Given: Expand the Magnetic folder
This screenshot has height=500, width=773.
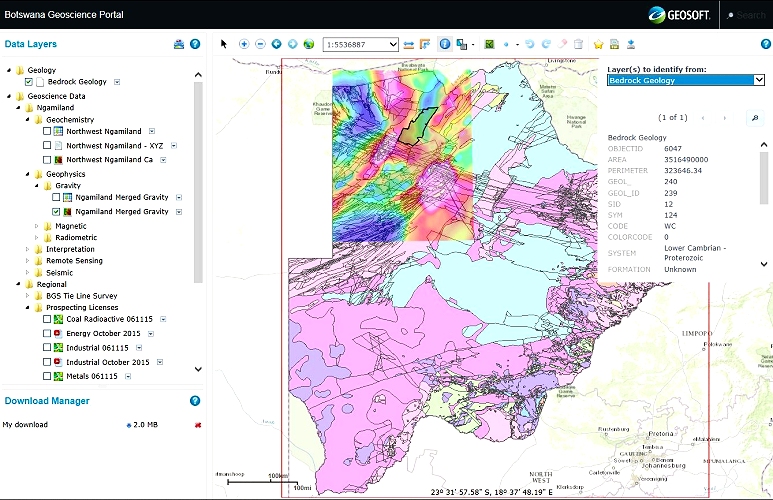Looking at the screenshot, I should click(x=37, y=226).
